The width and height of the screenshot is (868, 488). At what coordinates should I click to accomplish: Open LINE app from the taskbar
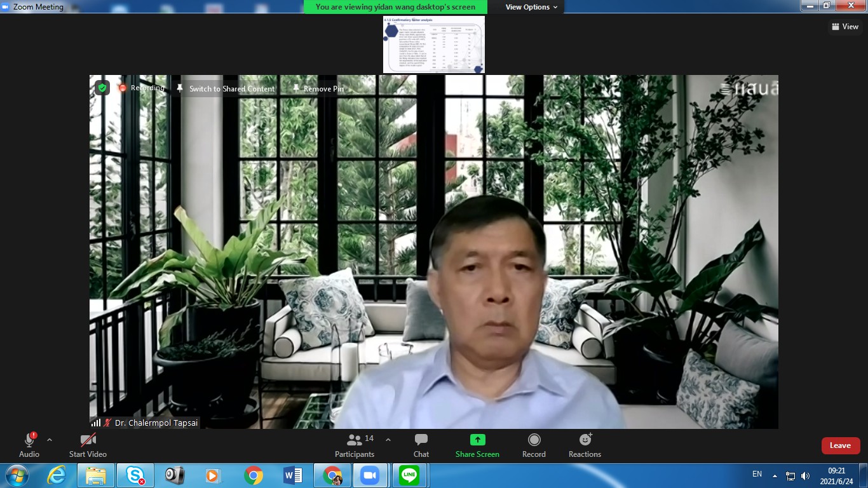click(409, 475)
